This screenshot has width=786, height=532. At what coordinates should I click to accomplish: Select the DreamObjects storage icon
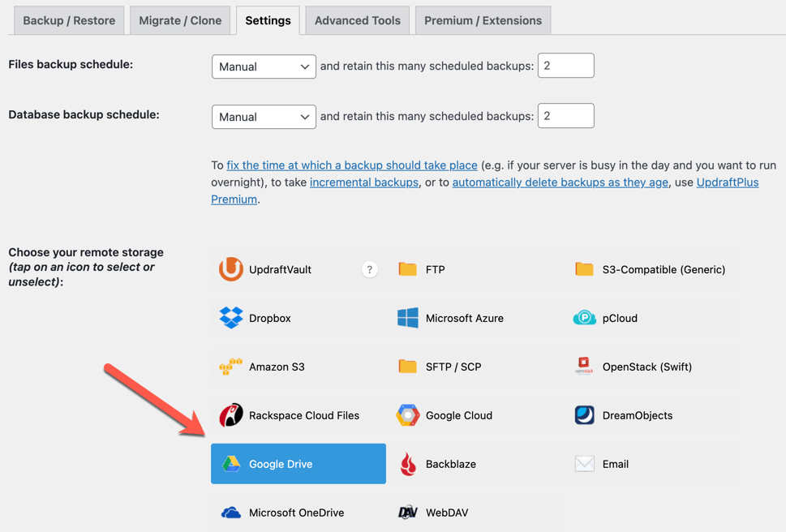tap(584, 415)
